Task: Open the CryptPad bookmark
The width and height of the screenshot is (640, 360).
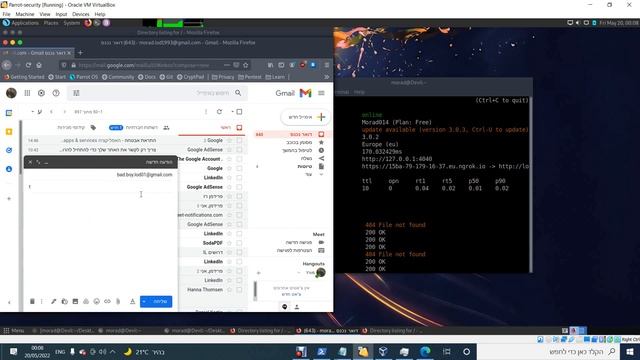Action: point(191,77)
